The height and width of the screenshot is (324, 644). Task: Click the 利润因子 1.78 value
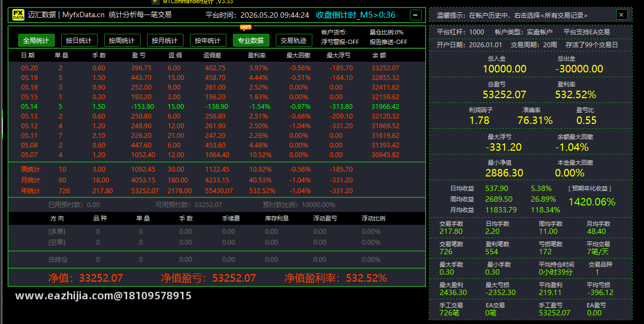[479, 120]
